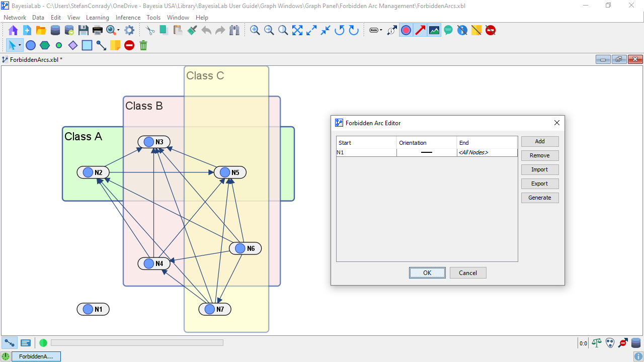Click Remove in Forbidden Arc Editor

pos(540,155)
